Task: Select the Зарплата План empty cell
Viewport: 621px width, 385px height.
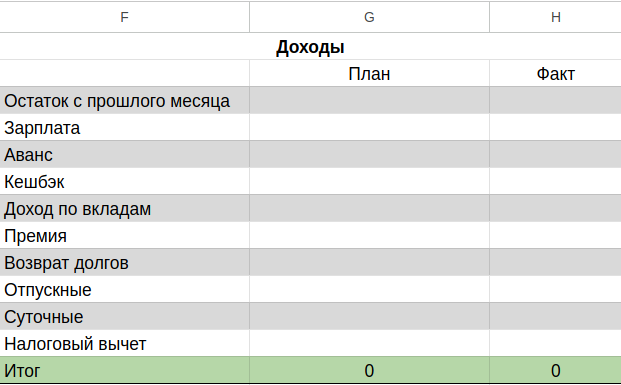Action: (x=369, y=128)
